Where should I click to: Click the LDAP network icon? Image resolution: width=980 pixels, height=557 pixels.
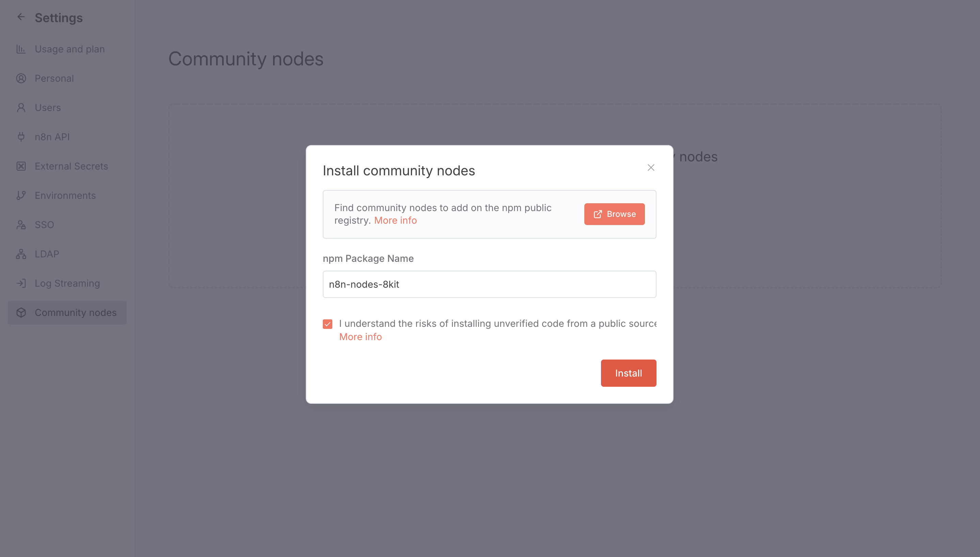click(21, 254)
